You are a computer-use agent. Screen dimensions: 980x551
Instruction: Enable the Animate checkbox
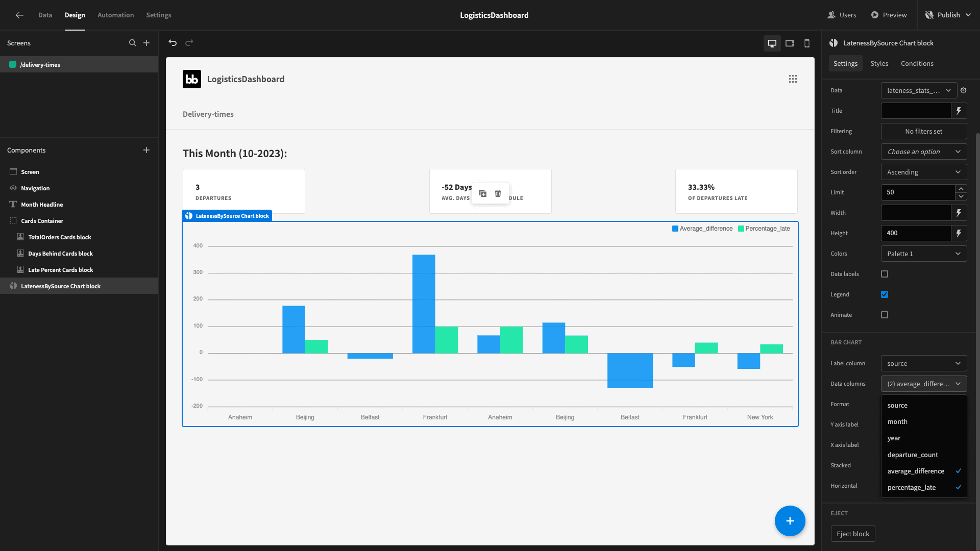tap(885, 315)
